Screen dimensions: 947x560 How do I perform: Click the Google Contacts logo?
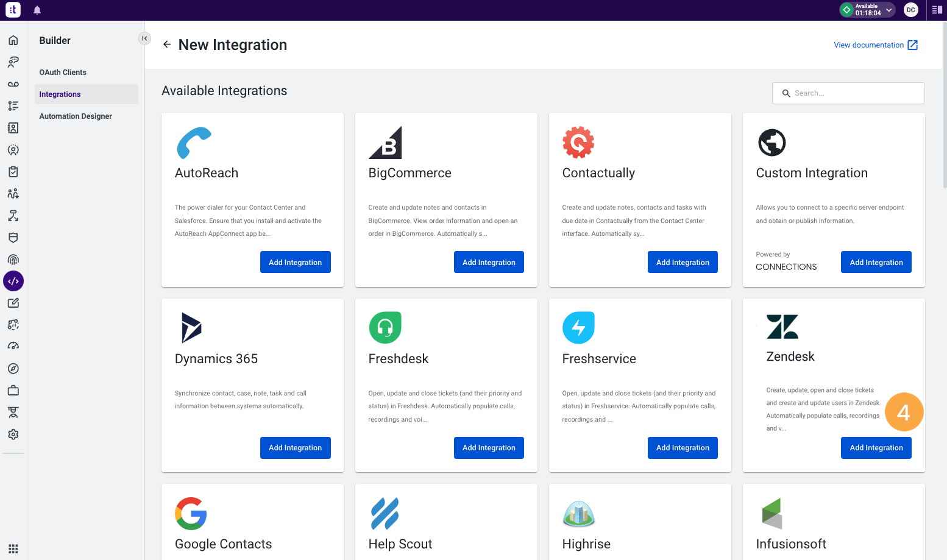[x=191, y=514]
